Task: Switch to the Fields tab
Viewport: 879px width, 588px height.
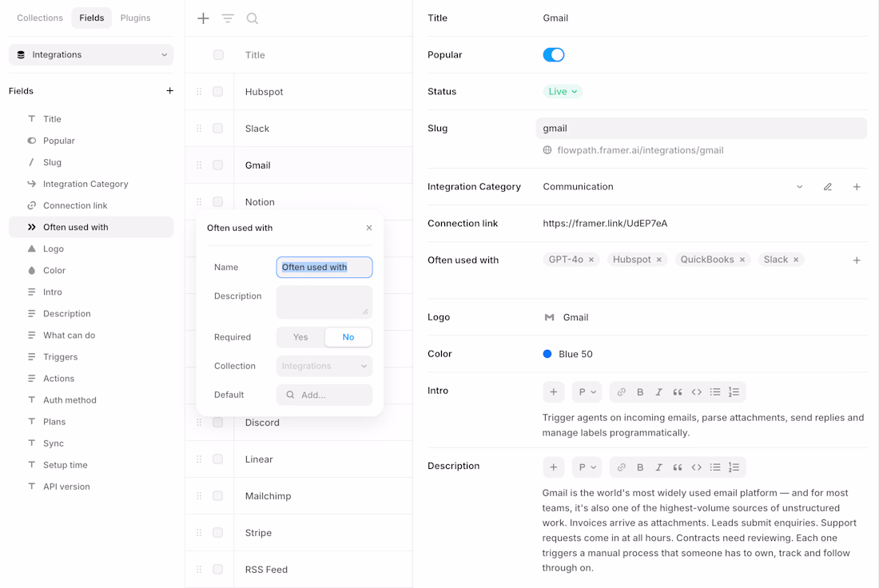Action: pos(91,18)
